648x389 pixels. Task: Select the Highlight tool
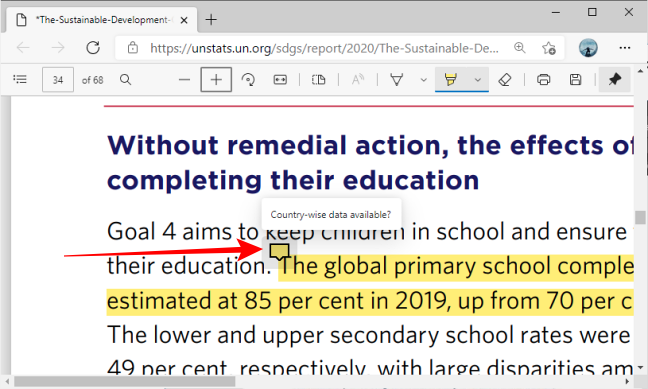coord(450,79)
